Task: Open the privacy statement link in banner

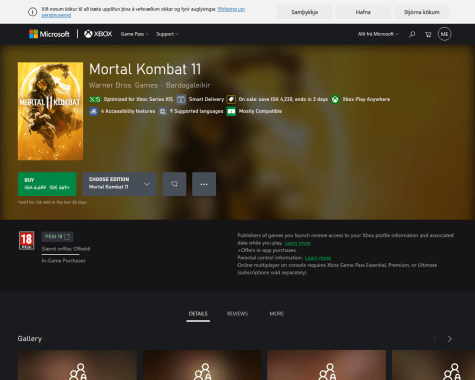Action: pos(231,9)
